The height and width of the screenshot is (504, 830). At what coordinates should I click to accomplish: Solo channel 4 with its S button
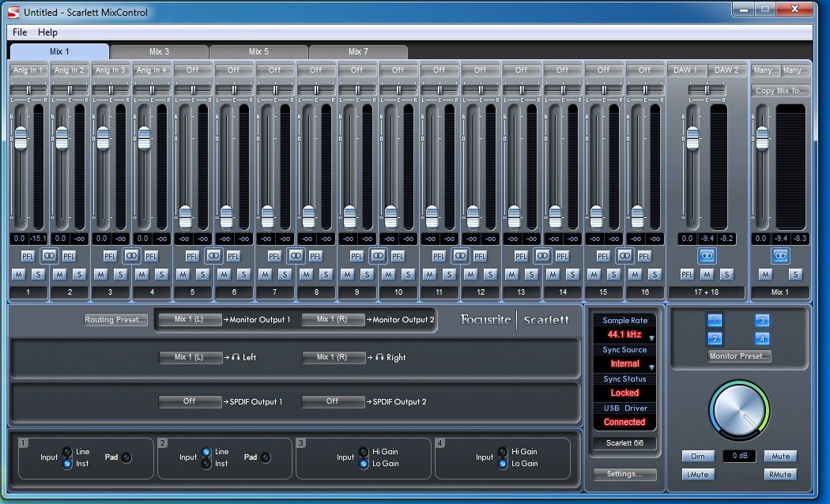point(161,274)
